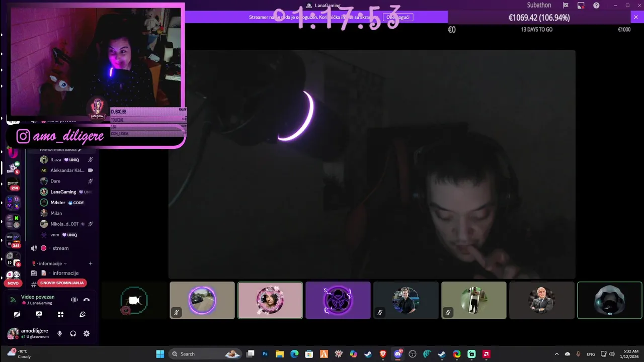Click the €1069.42 donation progress bar

click(539, 18)
